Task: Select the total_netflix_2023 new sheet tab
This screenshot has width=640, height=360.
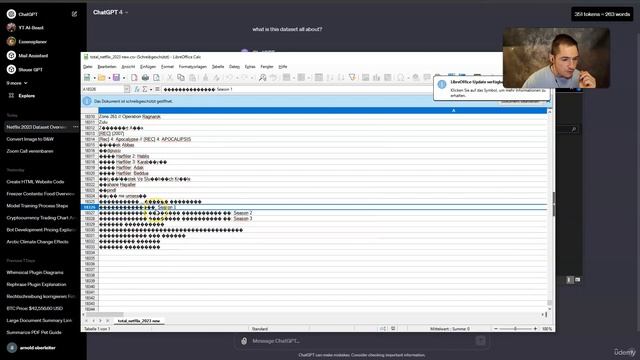Action: [139, 321]
